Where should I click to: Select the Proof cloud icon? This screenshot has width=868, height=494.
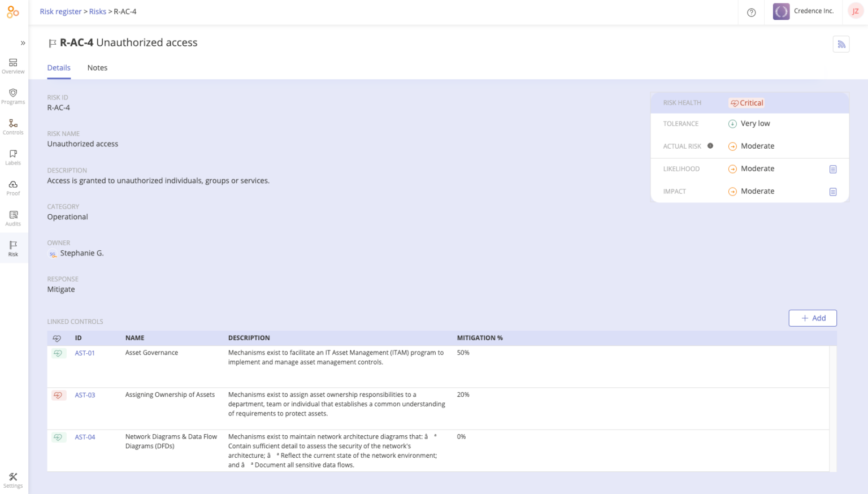pyautogui.click(x=13, y=188)
